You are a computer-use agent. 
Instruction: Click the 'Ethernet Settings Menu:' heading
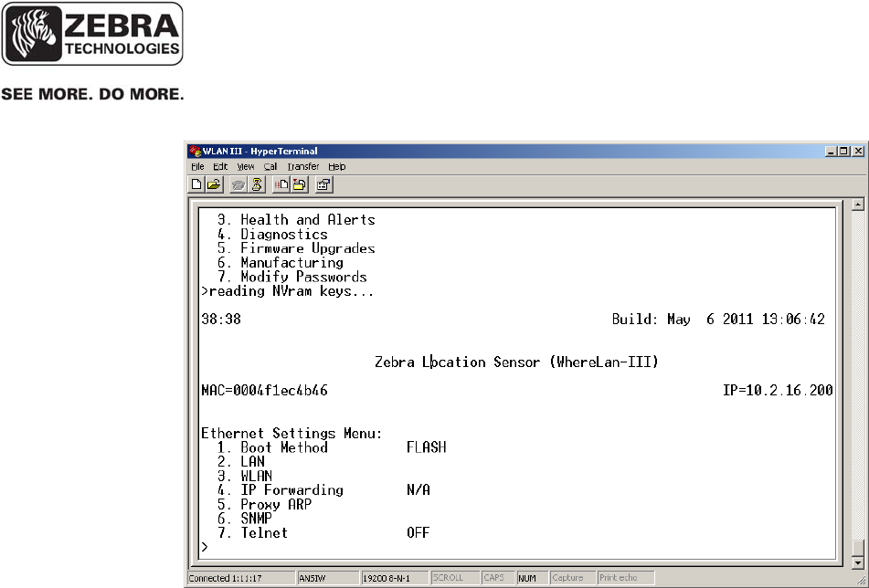pos(291,434)
